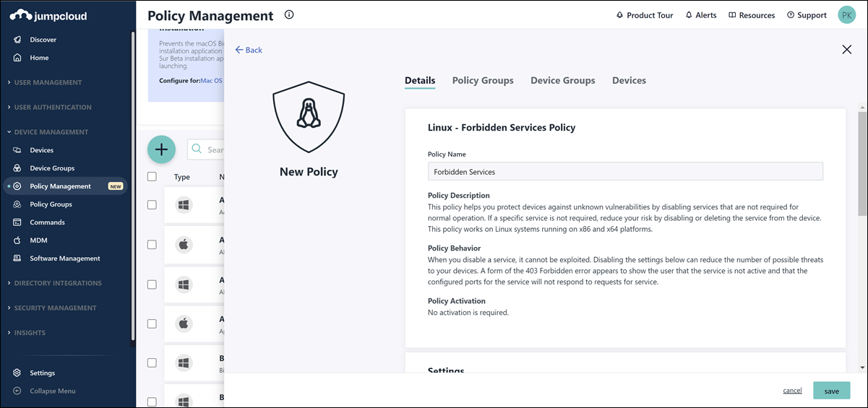
Task: Open Discover in the sidebar
Action: (x=43, y=40)
